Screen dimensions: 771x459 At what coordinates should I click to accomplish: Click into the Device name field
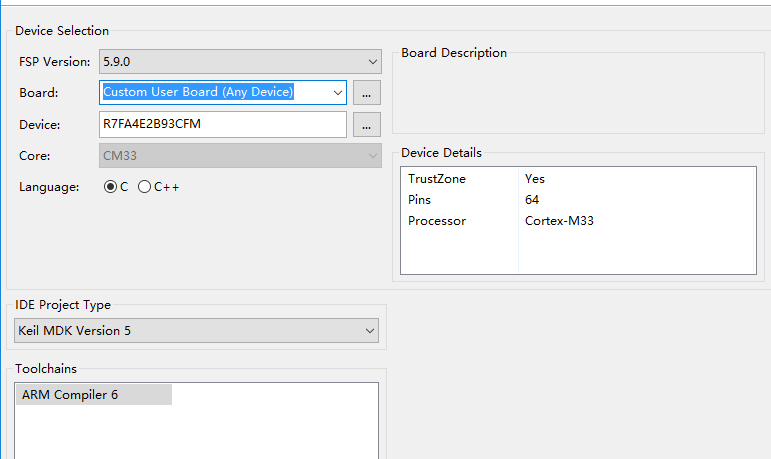point(223,125)
